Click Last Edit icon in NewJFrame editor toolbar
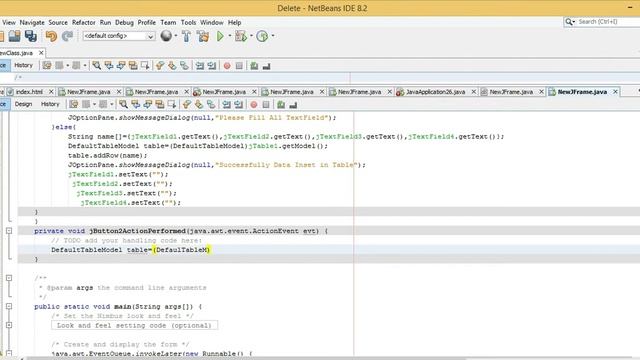 pyautogui.click(x=73, y=104)
